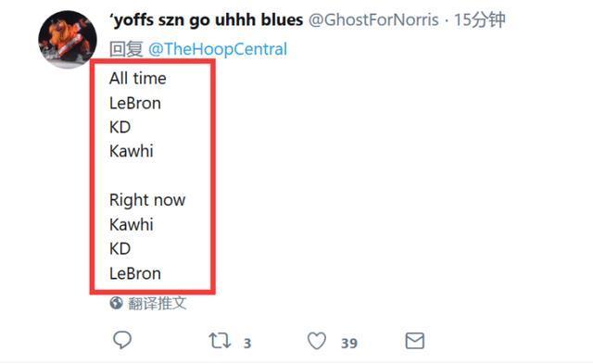593x364 pixels.
Task: Share the tweet via the envelope icon
Action: [x=414, y=341]
